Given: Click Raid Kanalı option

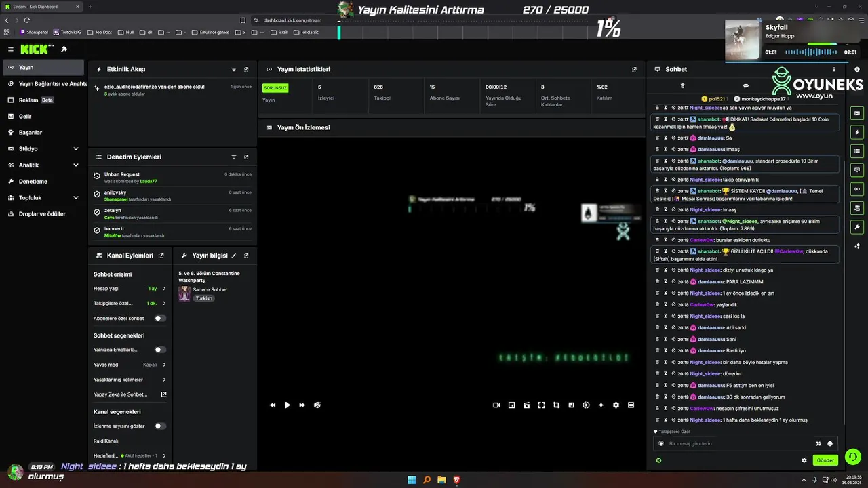Looking at the screenshot, I should tap(106, 441).
